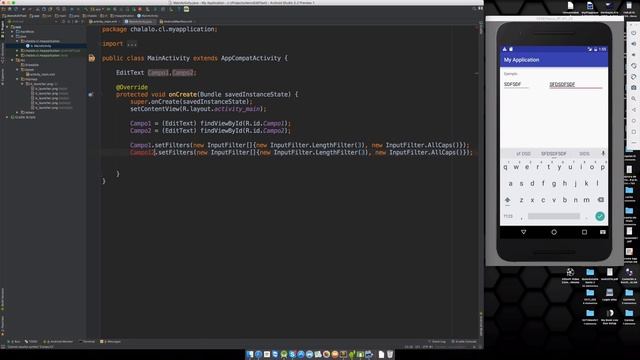The height and width of the screenshot is (360, 640).
Task: Tap the backspace key on phone keyboard
Action: click(600, 200)
